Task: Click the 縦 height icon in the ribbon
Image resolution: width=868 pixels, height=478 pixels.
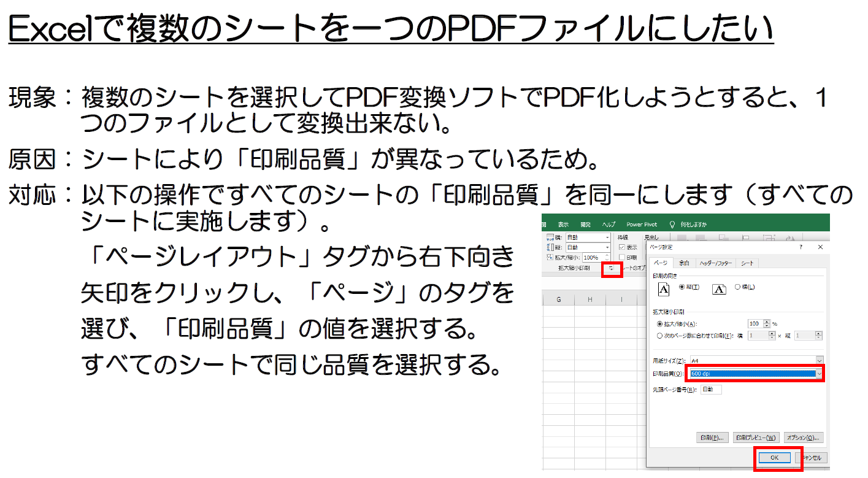Action: pos(550,247)
